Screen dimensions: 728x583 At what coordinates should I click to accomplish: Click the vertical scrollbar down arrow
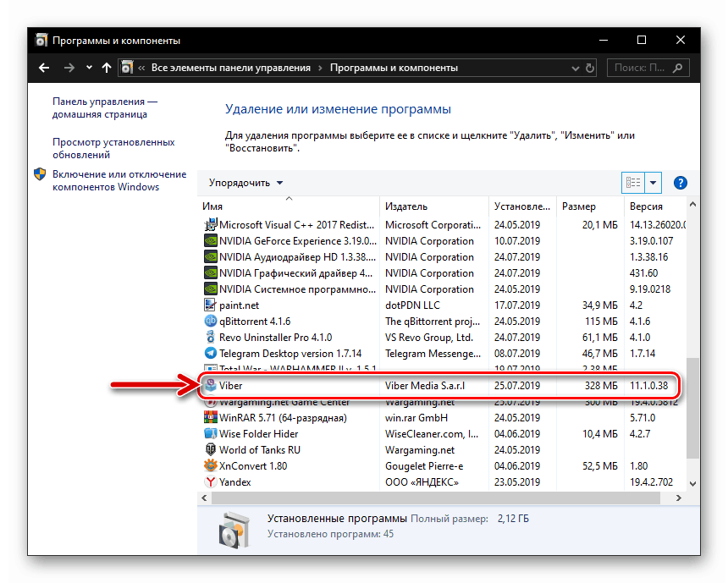click(x=692, y=484)
